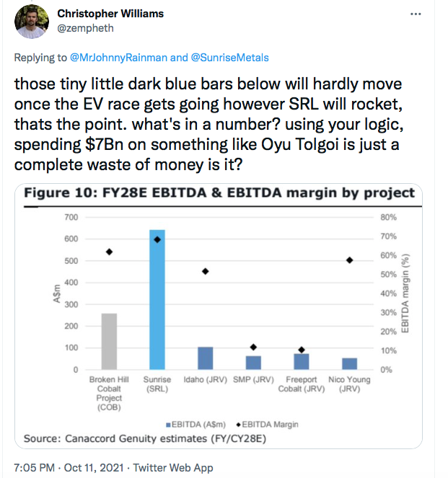Click the dark blue Idaho (JRV) bar
The image size is (448, 478).
206,358
